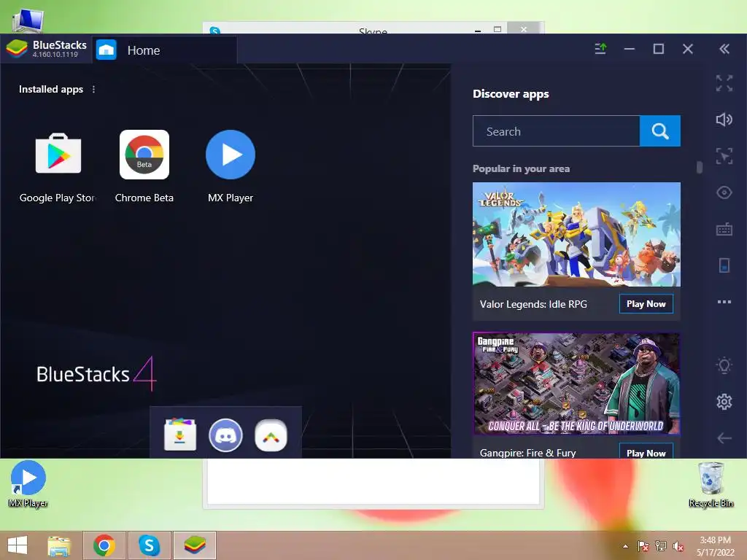Click the phone rotate icon in the sidebar
This screenshot has height=560, width=747.
pos(724,265)
